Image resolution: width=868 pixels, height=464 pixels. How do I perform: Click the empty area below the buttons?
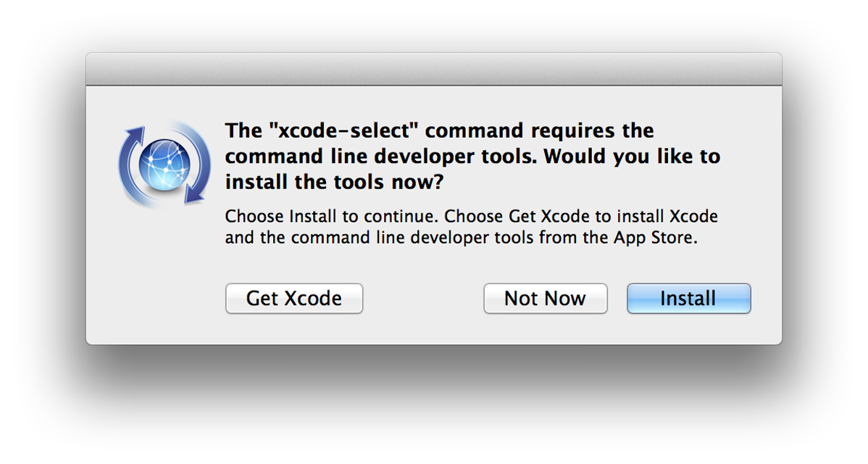(433, 330)
